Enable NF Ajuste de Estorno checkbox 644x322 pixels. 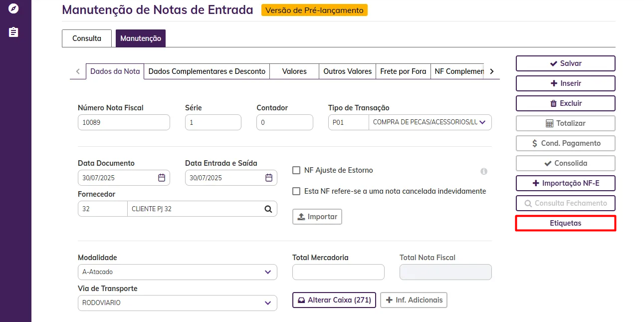[x=296, y=170]
